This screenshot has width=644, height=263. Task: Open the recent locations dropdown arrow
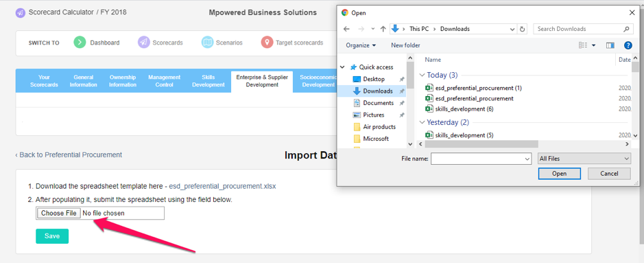[372, 29]
